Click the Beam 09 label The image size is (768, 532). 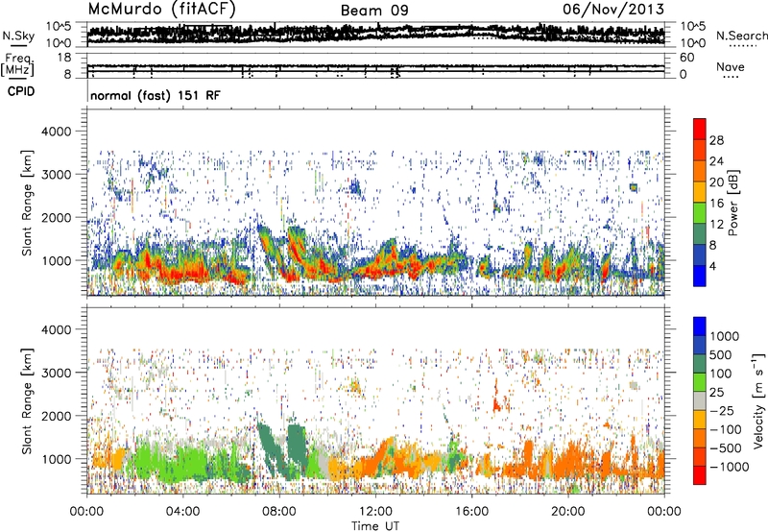click(374, 11)
